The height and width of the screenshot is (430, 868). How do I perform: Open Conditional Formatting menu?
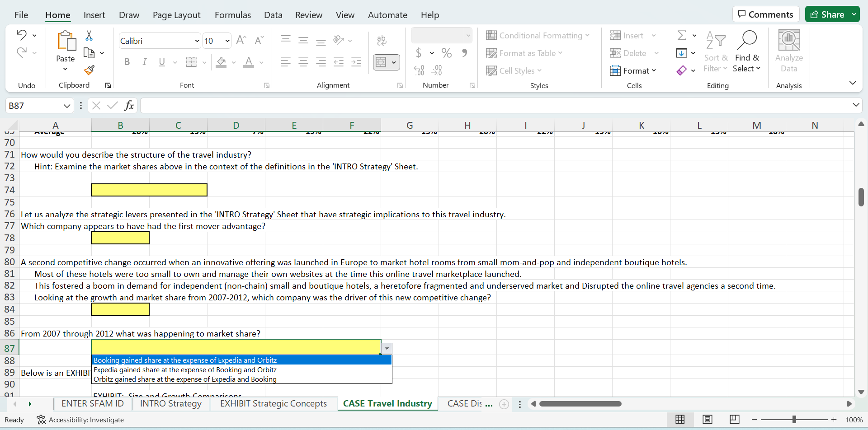tap(538, 35)
